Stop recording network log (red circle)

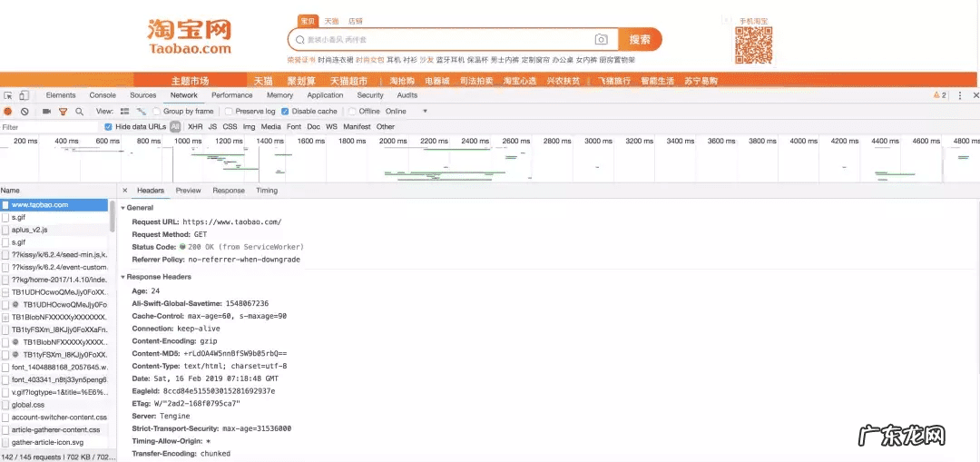pos(8,112)
